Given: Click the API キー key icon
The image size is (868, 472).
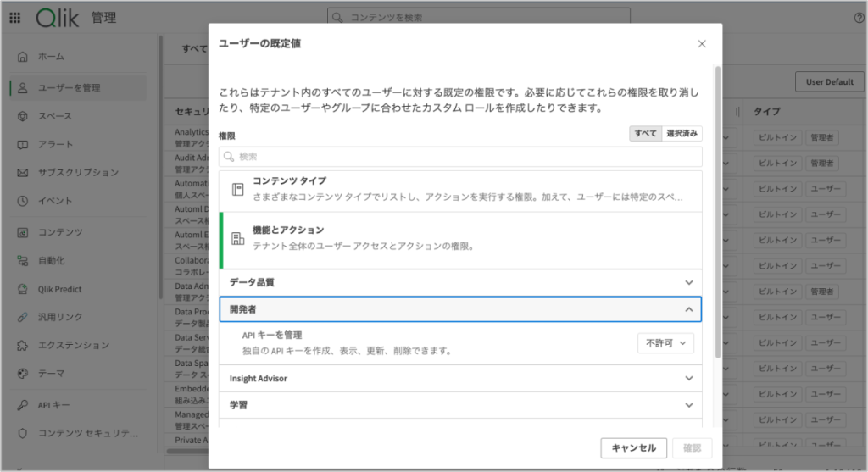Looking at the screenshot, I should [23, 405].
